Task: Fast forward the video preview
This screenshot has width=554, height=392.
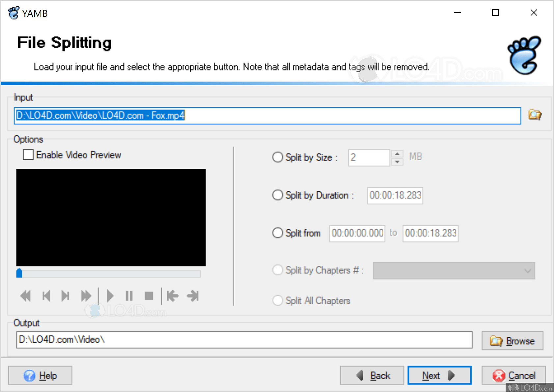Action: click(86, 295)
